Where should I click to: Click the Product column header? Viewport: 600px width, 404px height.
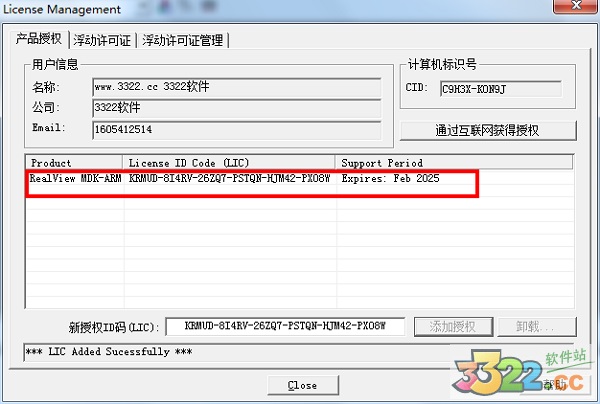[74, 163]
